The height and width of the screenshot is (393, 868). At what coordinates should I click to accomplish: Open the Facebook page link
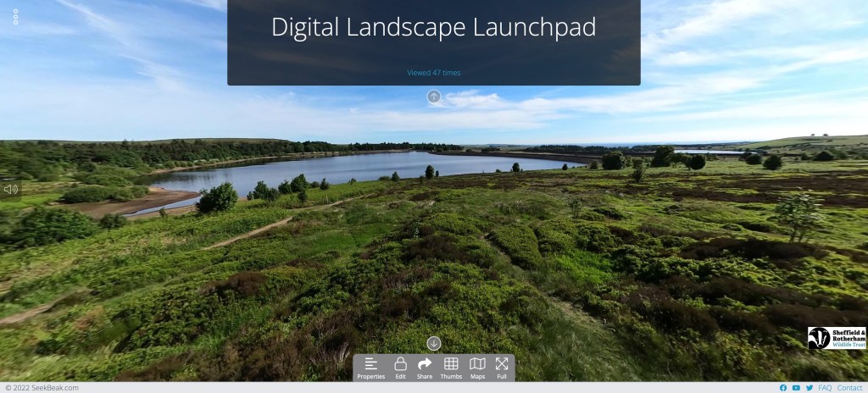pos(782,388)
